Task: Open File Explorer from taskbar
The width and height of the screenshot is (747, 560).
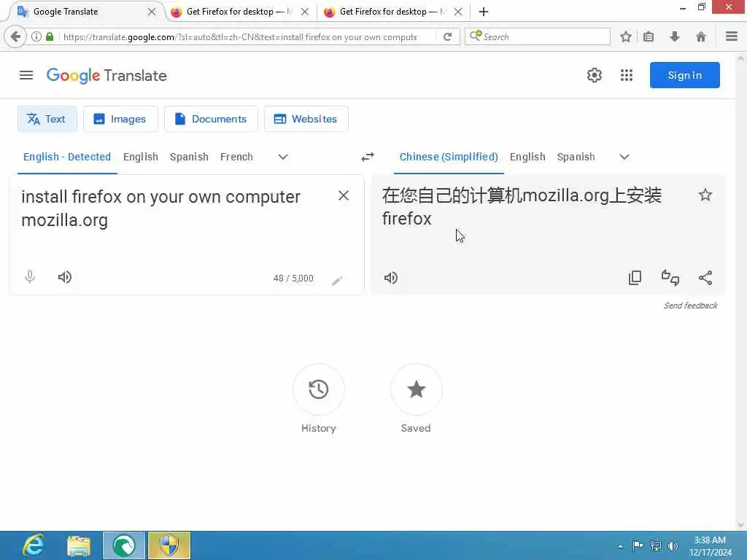Action: tap(79, 545)
